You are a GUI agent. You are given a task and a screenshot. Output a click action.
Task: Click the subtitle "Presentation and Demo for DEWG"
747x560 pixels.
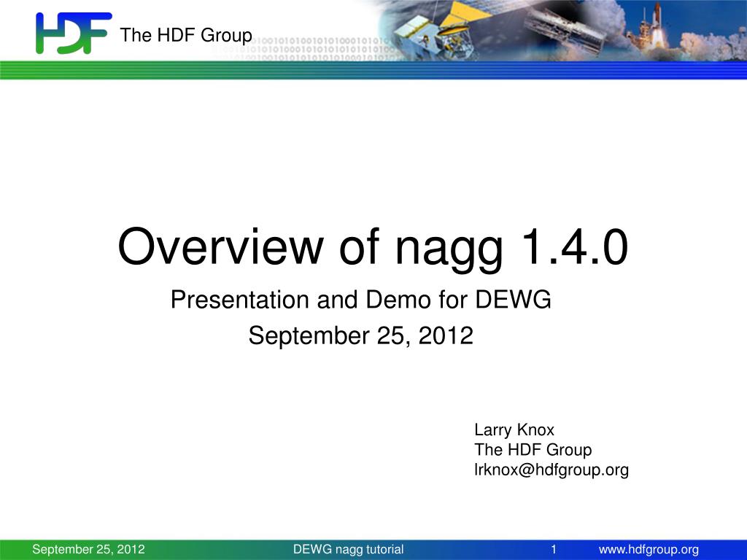pos(360,300)
